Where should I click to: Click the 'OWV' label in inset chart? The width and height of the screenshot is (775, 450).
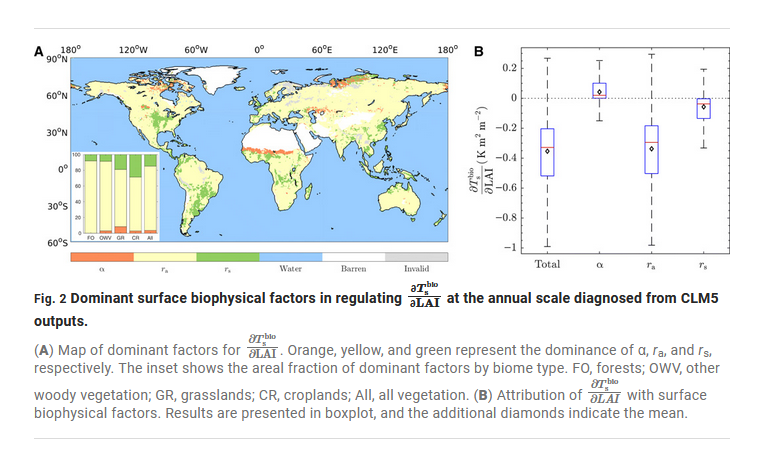click(x=105, y=238)
